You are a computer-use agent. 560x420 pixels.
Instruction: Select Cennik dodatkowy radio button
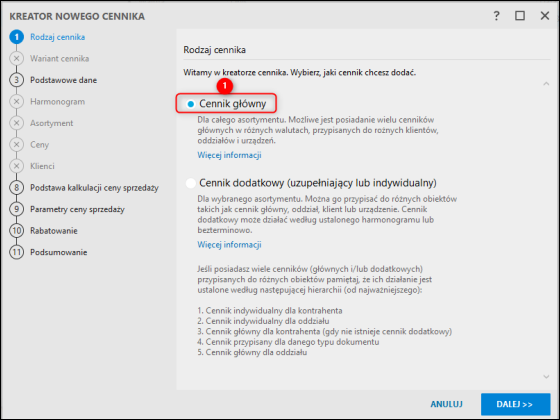(191, 183)
